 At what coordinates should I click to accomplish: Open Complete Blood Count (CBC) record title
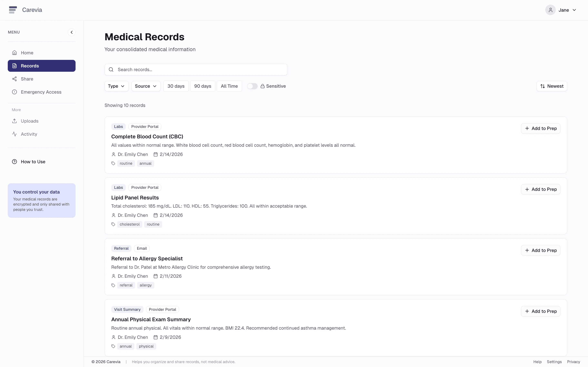pos(147,137)
